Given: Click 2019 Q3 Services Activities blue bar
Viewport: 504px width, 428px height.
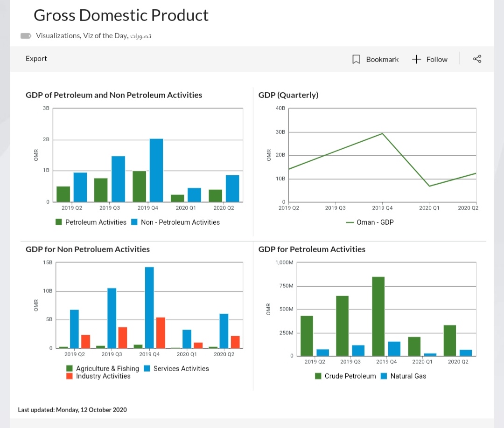Looking at the screenshot, I should tap(112, 318).
